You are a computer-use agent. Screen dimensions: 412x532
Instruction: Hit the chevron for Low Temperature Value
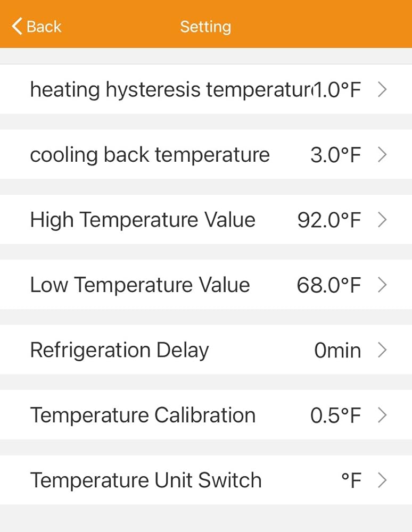click(x=382, y=285)
